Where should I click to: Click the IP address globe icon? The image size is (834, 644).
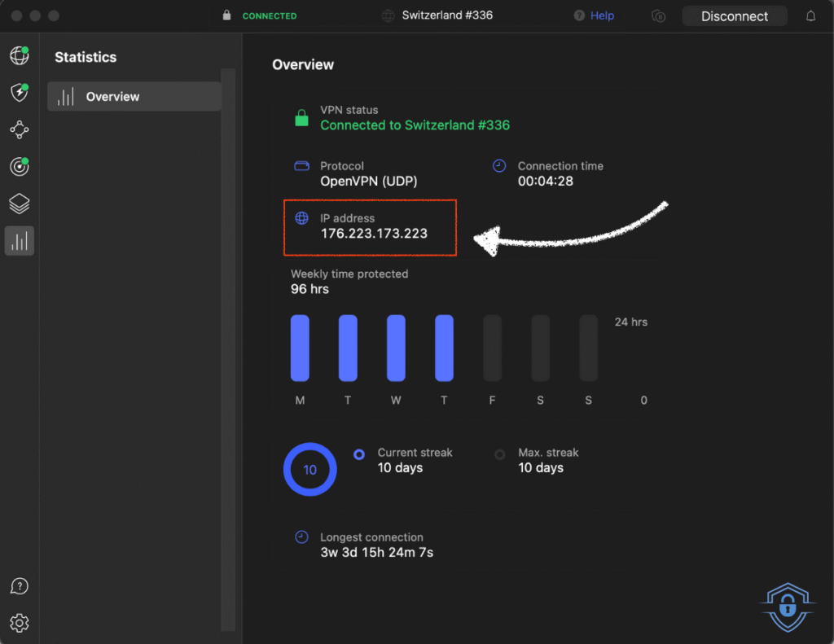(x=301, y=218)
